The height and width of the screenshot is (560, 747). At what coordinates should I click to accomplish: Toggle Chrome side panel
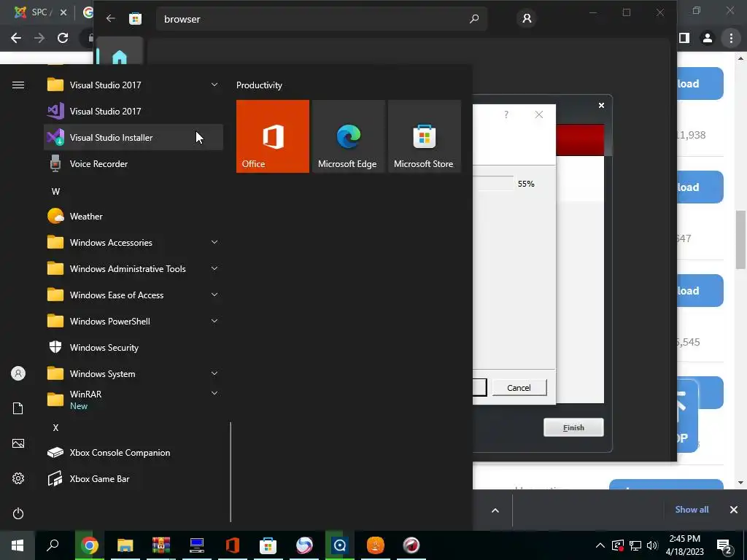point(684,38)
